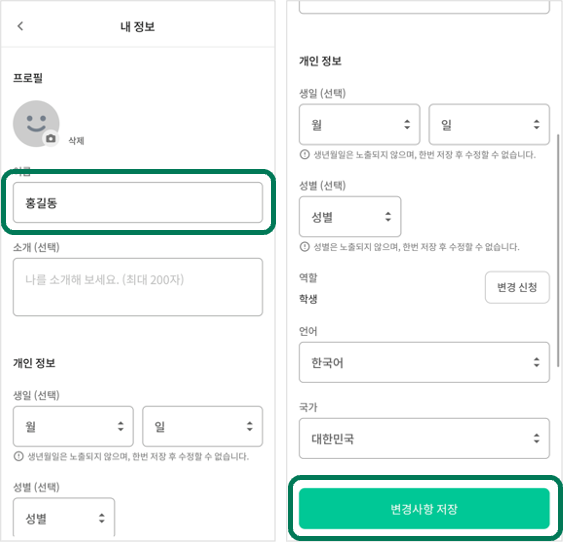Viewport: 563px width, 542px height.
Task: Click the info icon beside birthday notice, left panel
Action: click(18, 457)
